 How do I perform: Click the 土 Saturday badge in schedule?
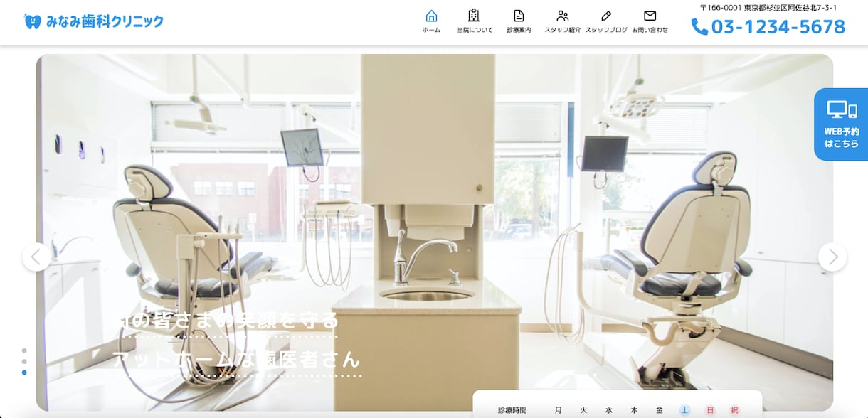pos(684,410)
